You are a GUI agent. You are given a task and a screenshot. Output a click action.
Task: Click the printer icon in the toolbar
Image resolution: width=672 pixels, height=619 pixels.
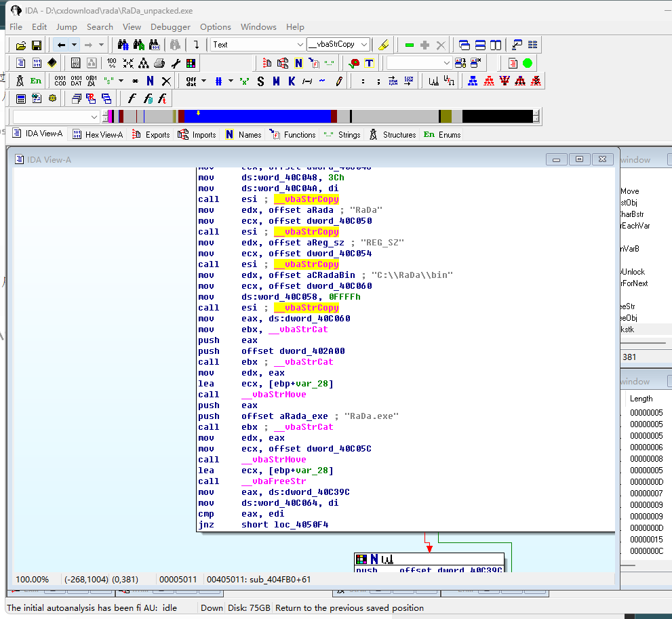159,62
